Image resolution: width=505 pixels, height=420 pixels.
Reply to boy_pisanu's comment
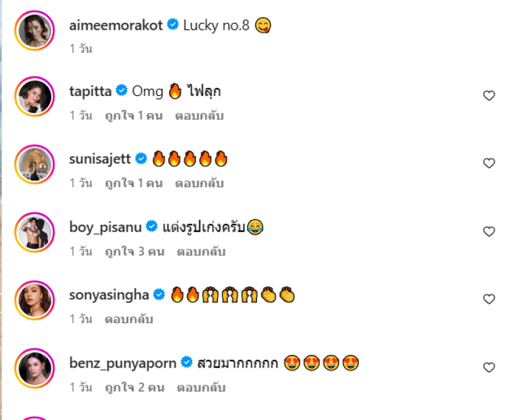pyautogui.click(x=201, y=252)
